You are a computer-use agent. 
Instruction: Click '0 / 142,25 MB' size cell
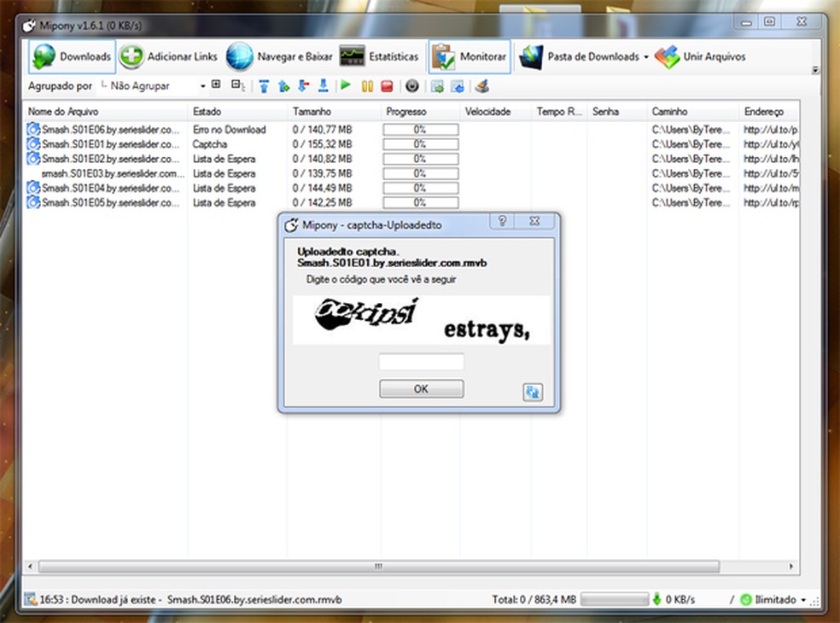(323, 202)
